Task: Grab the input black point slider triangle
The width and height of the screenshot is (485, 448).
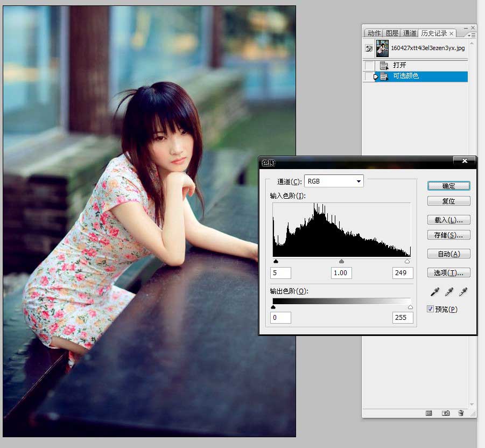Action: [276, 262]
